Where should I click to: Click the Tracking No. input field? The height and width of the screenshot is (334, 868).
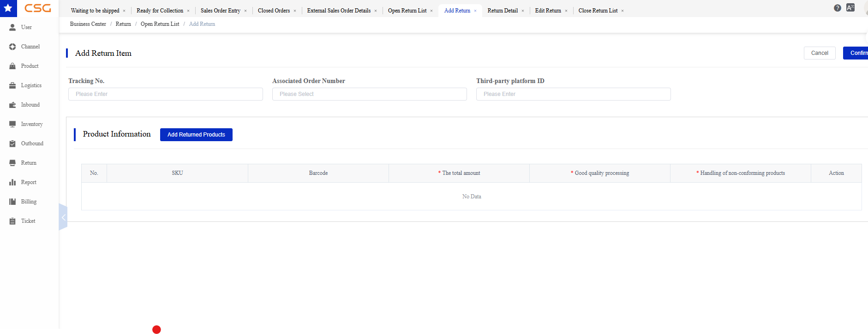(166, 94)
